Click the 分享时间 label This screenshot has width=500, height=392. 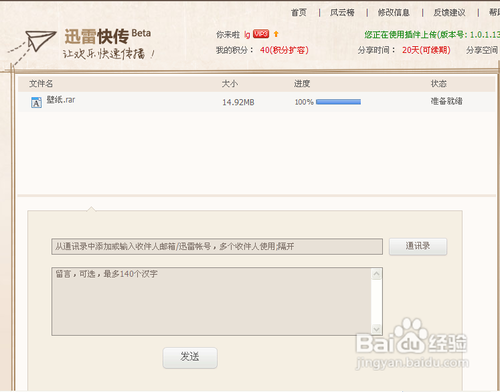click(x=377, y=50)
